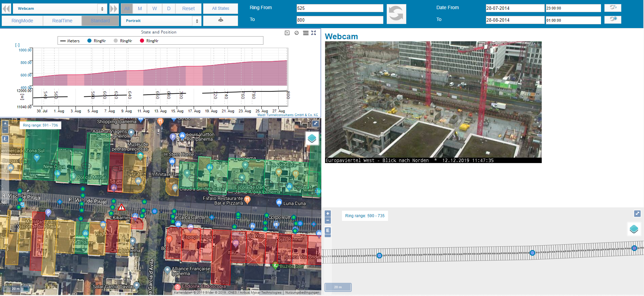This screenshot has width=644, height=296.
Task: Open the chart hamburger menu
Action: click(x=305, y=33)
